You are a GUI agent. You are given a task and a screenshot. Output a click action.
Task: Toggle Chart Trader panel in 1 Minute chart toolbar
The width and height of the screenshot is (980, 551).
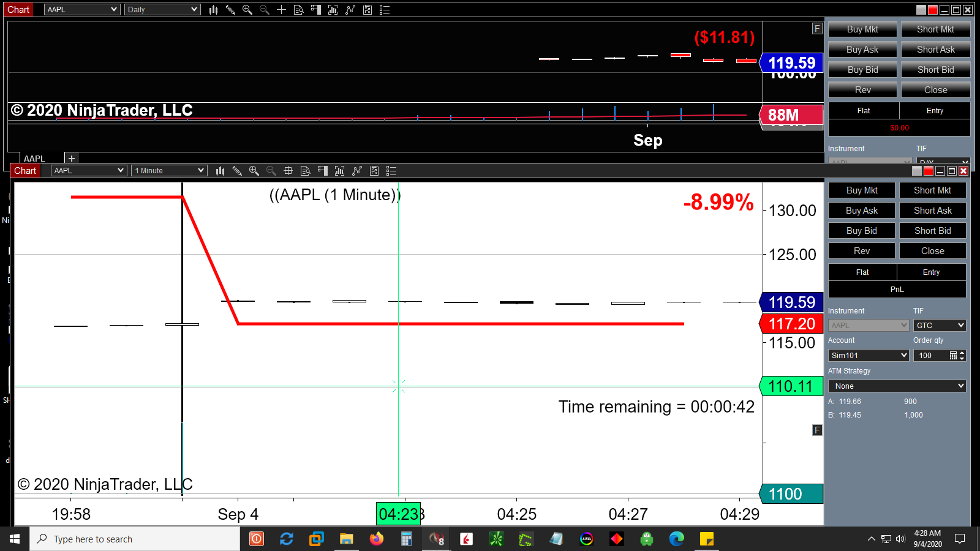[x=323, y=171]
